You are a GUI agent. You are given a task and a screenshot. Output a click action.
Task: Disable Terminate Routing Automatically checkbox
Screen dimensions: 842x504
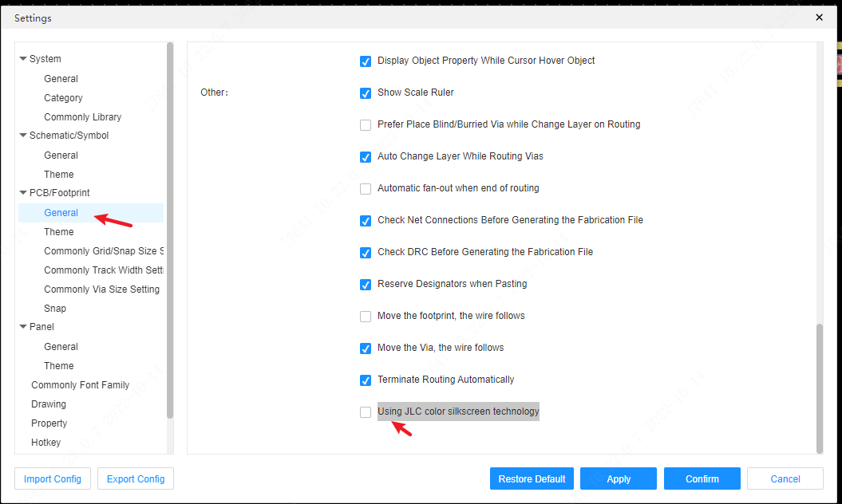(x=366, y=380)
